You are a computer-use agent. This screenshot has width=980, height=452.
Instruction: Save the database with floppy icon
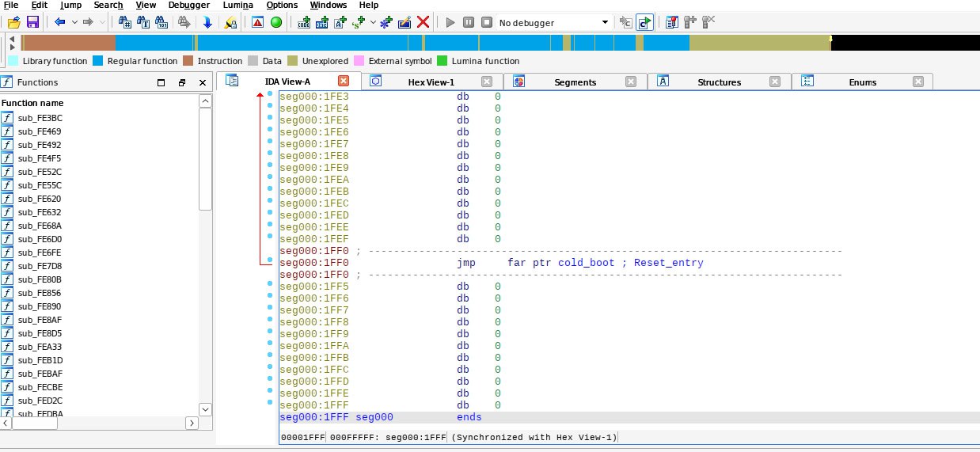32,22
